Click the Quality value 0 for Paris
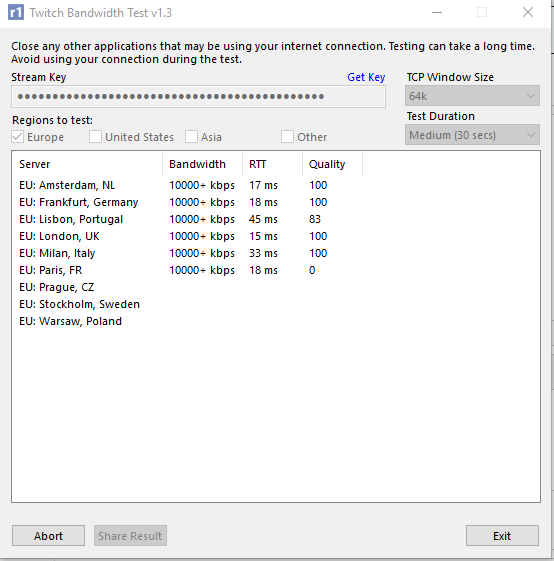This screenshot has height=561, width=554. point(312,270)
